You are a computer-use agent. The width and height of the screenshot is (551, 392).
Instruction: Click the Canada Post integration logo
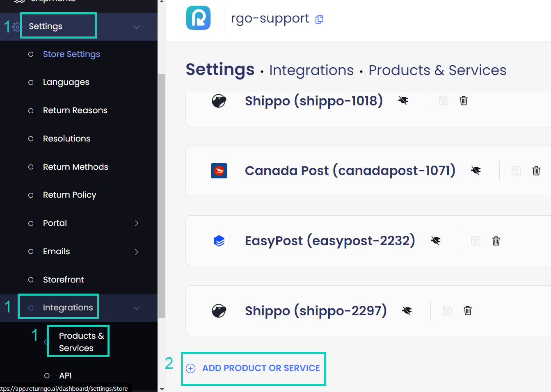coord(219,171)
